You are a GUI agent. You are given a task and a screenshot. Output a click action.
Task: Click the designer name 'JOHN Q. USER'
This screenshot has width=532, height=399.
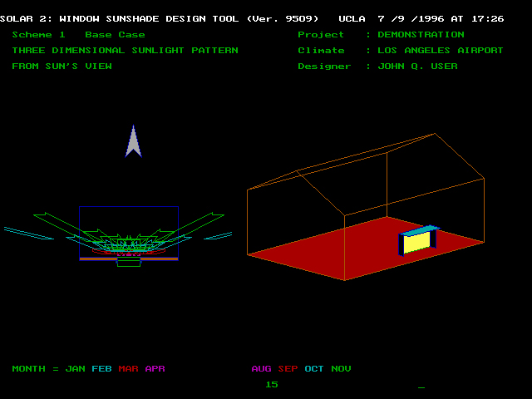(417, 66)
